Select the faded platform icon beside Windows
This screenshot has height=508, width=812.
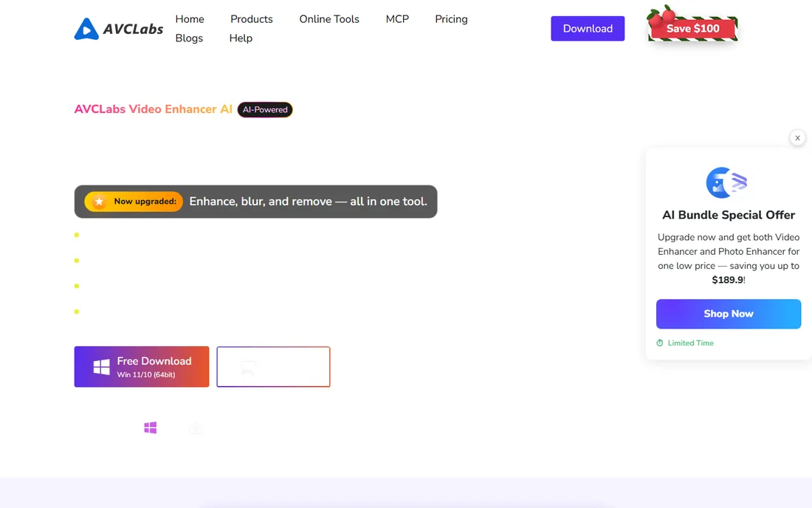click(195, 428)
